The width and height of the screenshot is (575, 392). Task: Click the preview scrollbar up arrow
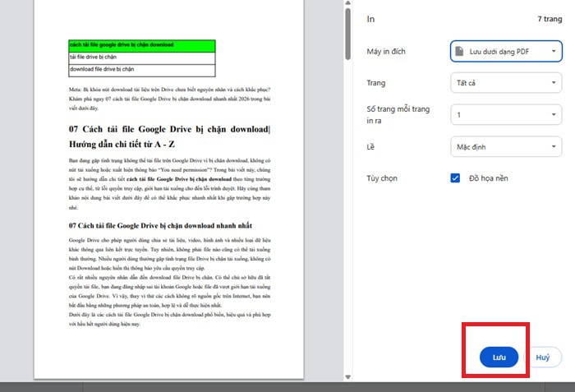347,3
